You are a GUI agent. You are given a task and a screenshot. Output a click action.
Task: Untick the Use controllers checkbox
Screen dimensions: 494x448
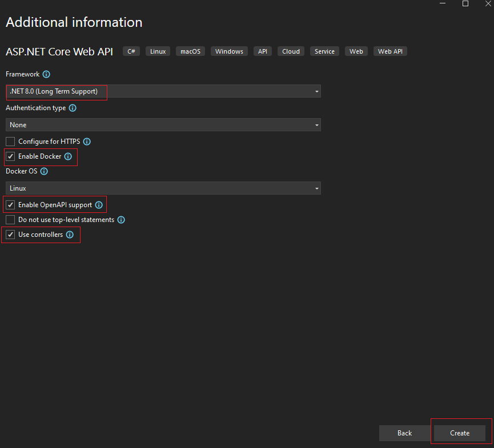[10, 235]
